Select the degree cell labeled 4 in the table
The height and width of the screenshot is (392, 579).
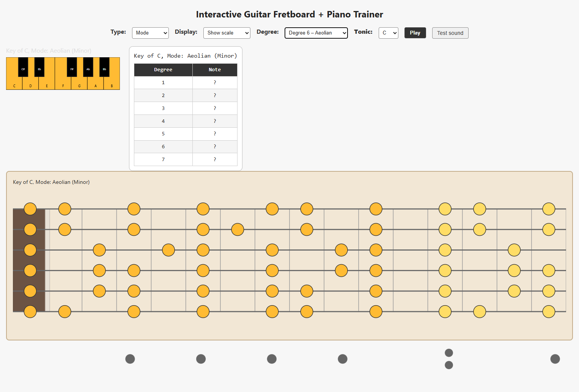[163, 121]
